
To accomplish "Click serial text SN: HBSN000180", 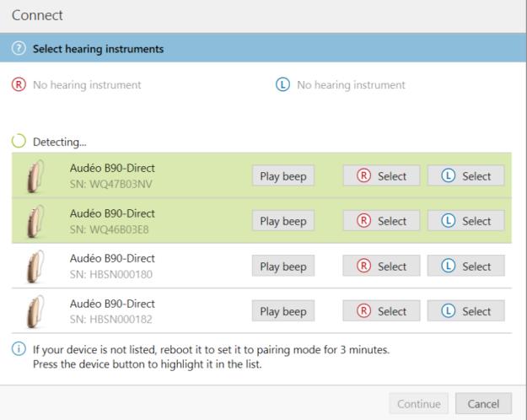I will pyautogui.click(x=111, y=274).
